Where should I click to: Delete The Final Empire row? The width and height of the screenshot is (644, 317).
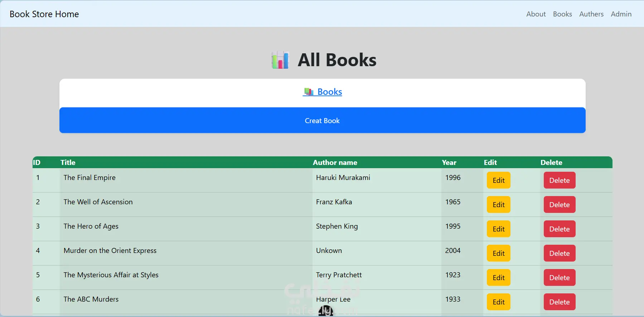[x=560, y=180]
